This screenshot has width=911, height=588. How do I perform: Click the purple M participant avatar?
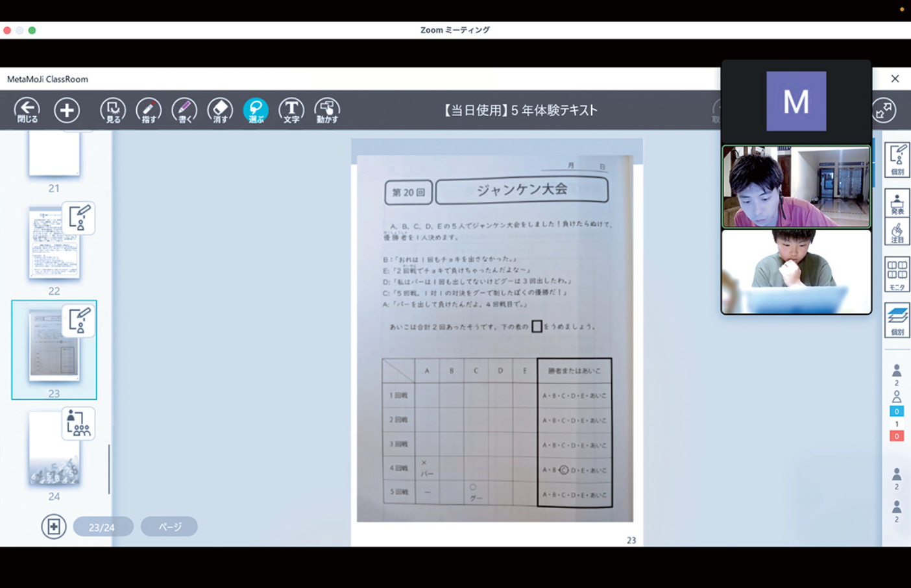796,101
